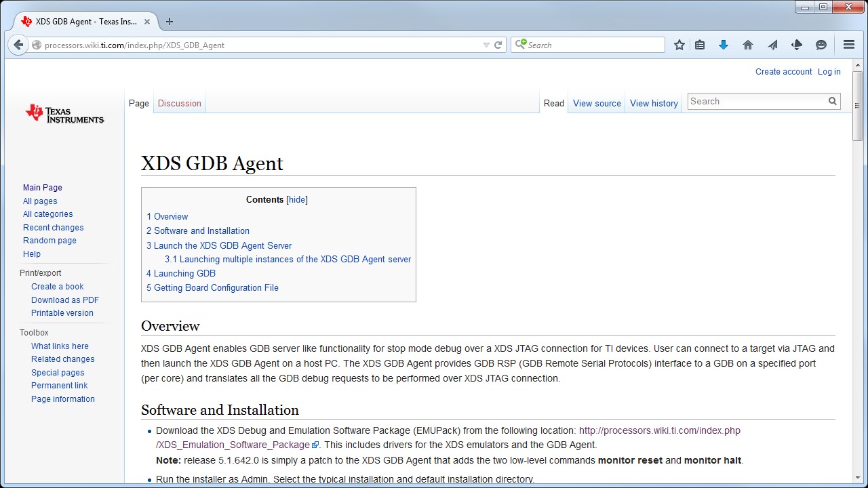
Task: Open the URL history dropdown arrow
Action: click(x=486, y=45)
